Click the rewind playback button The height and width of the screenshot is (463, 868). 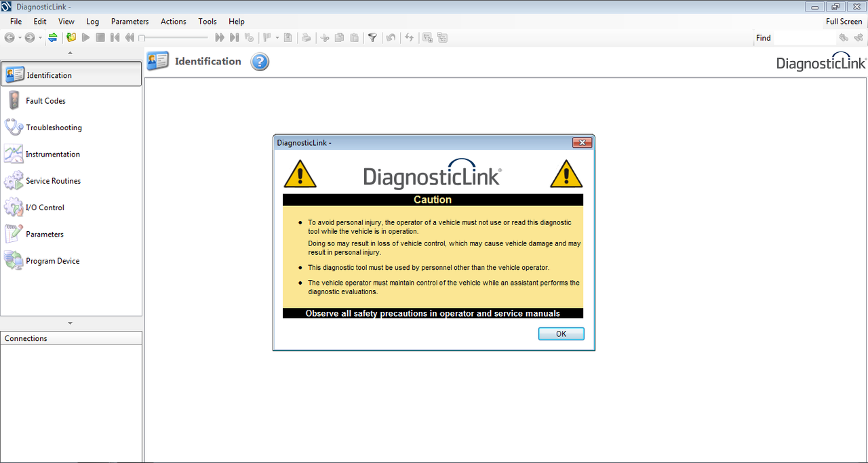point(130,38)
